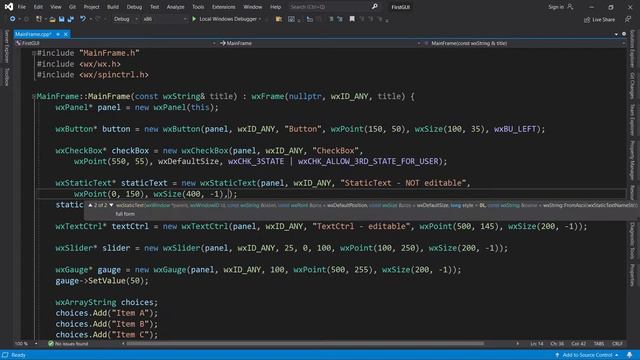Open the Toolbox side panel
This screenshot has height=360, width=640.
(x=7, y=77)
